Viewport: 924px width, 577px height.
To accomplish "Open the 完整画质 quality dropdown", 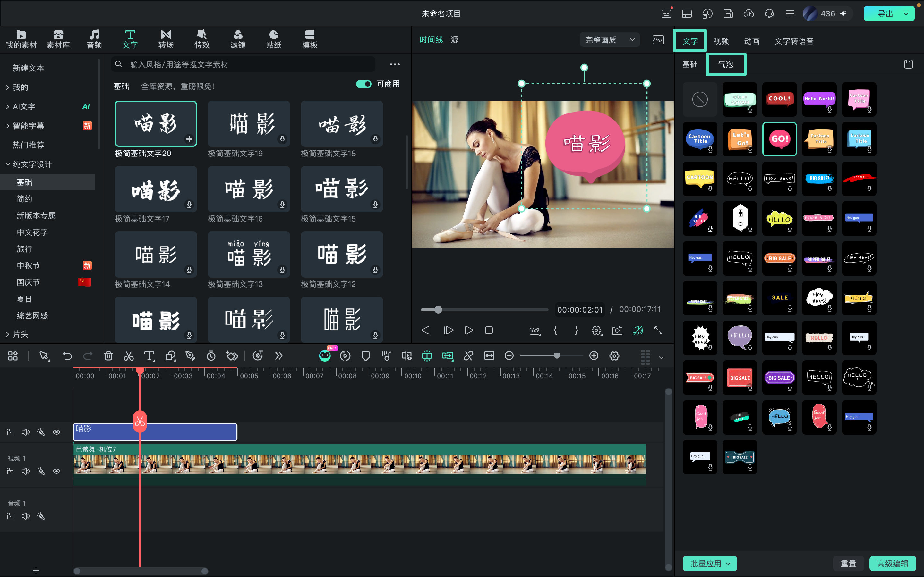I will (610, 40).
